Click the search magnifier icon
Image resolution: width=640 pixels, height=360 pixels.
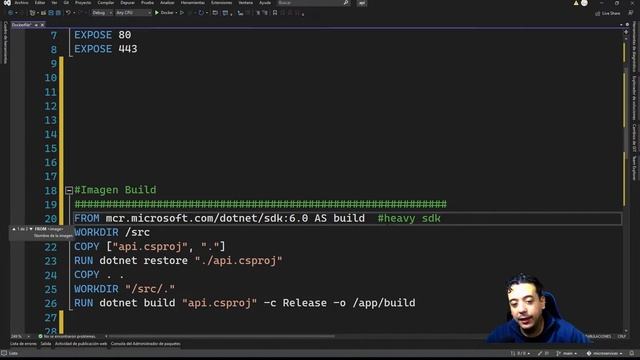tap(346, 3)
